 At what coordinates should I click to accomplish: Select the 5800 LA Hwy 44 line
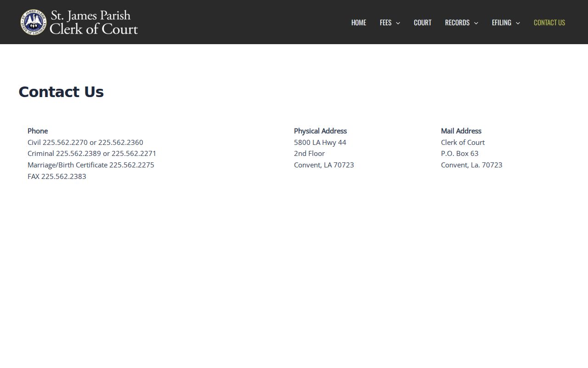pyautogui.click(x=320, y=143)
